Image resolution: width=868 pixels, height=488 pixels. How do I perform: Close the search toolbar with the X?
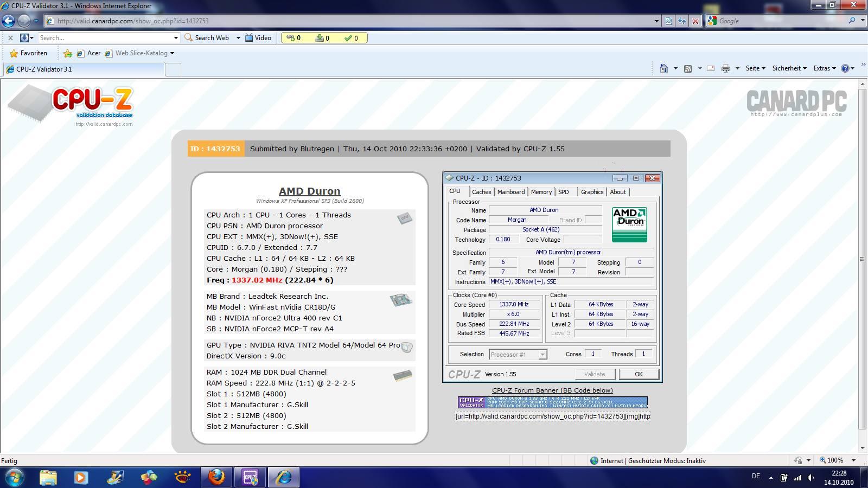click(10, 38)
